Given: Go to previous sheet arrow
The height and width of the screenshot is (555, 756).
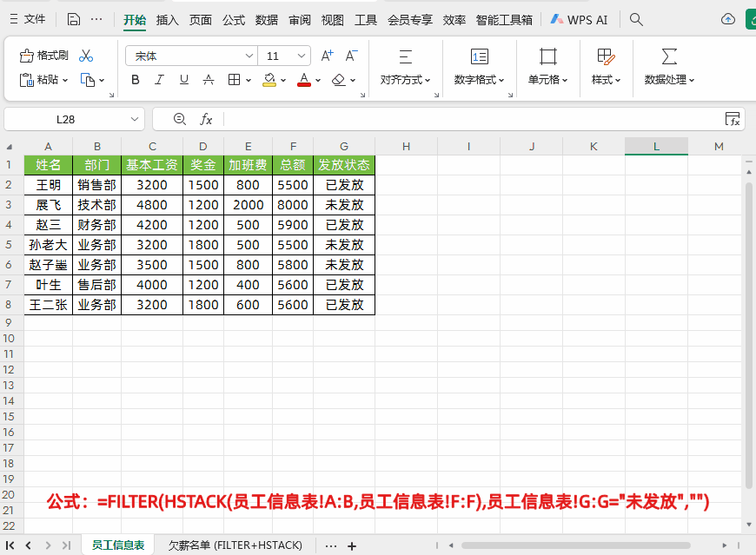Looking at the screenshot, I should coord(29,545).
